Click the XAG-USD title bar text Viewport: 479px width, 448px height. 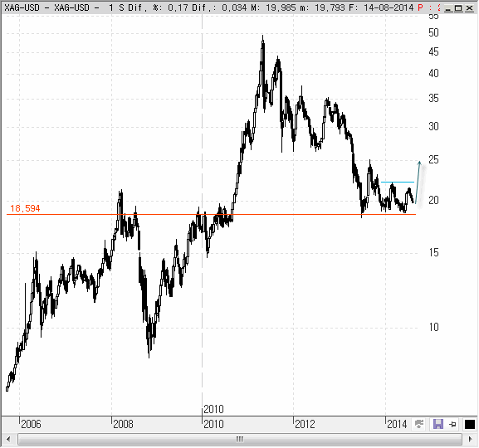click(x=22, y=7)
